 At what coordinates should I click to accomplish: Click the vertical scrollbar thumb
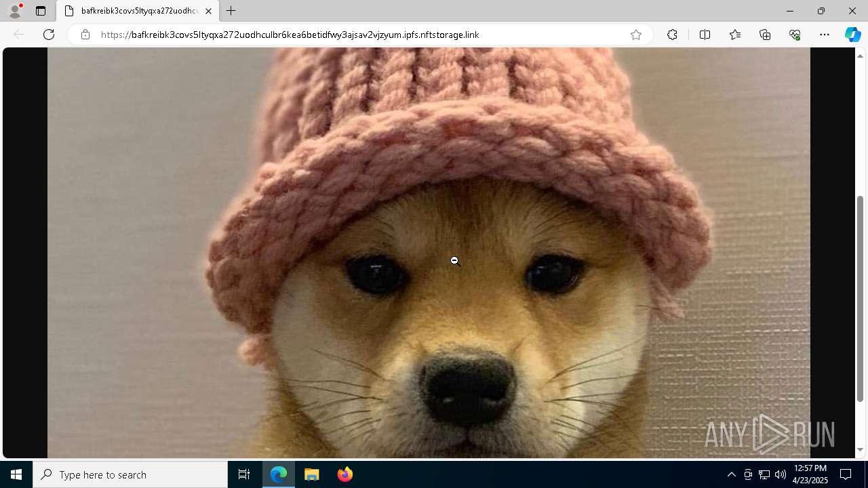pyautogui.click(x=861, y=298)
